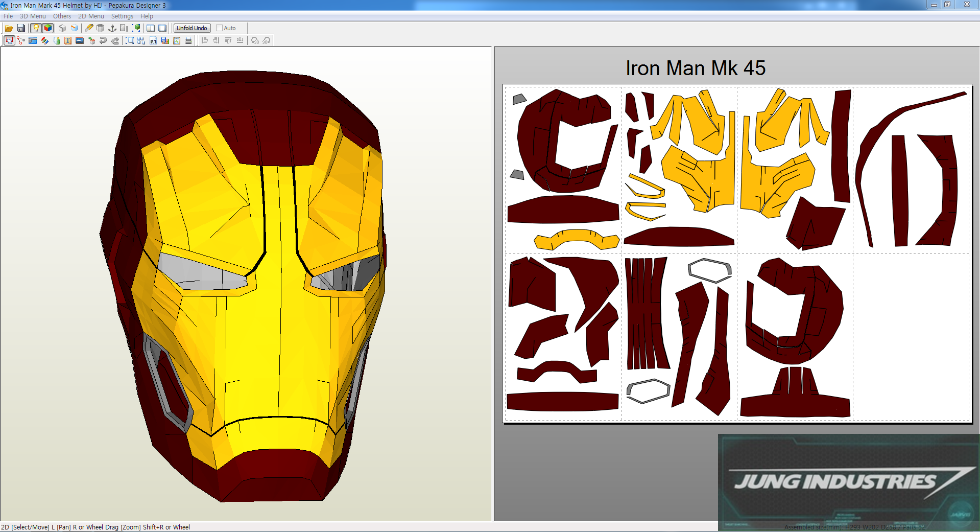Open the Help menu

[x=147, y=16]
